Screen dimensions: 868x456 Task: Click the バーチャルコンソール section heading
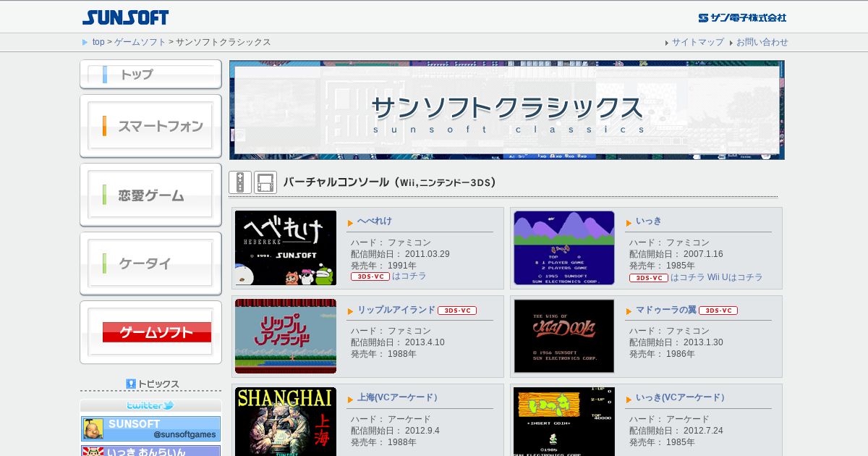click(391, 182)
